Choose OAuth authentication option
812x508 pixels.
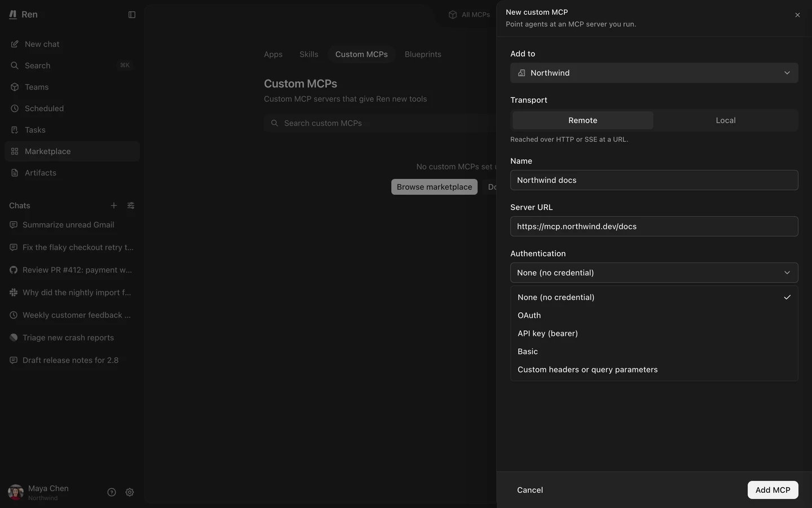pyautogui.click(x=654, y=316)
